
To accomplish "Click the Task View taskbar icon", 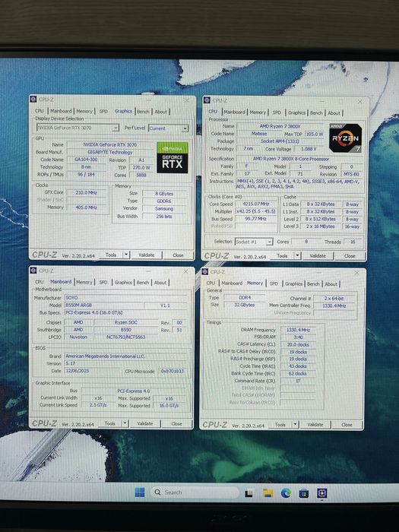I will click(249, 493).
